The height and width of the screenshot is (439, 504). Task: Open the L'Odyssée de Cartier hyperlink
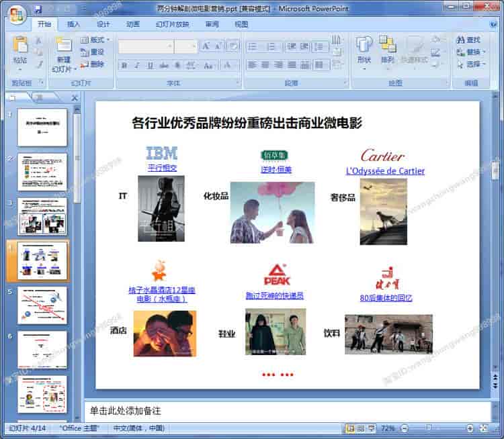point(385,171)
